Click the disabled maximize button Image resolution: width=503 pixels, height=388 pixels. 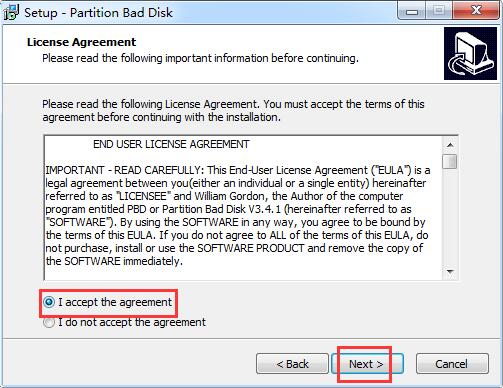click(x=439, y=11)
